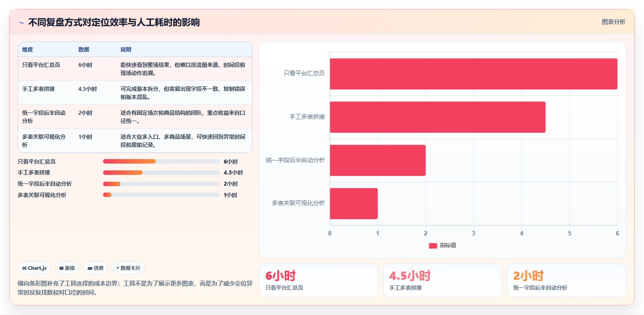644x315 pixels.
Task: Click the 多表关联可视化分析 progress bar
Action: click(x=161, y=195)
